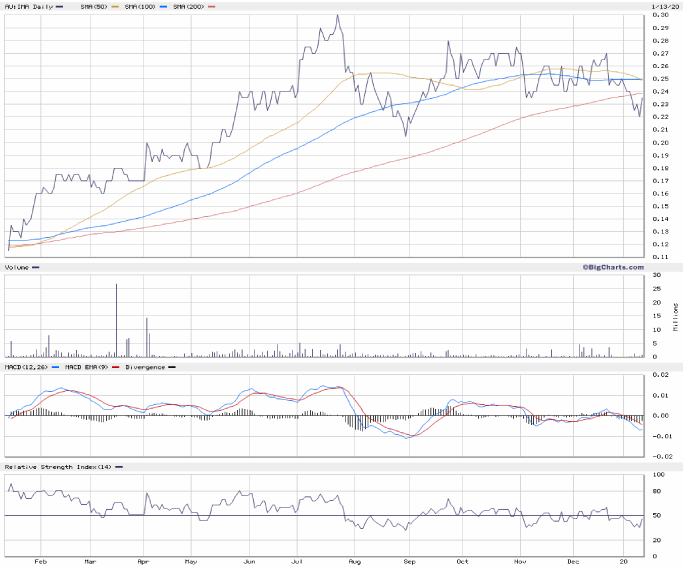Open the BigCharts.com watermark link
This screenshot has height=568, width=683.
pos(614,266)
